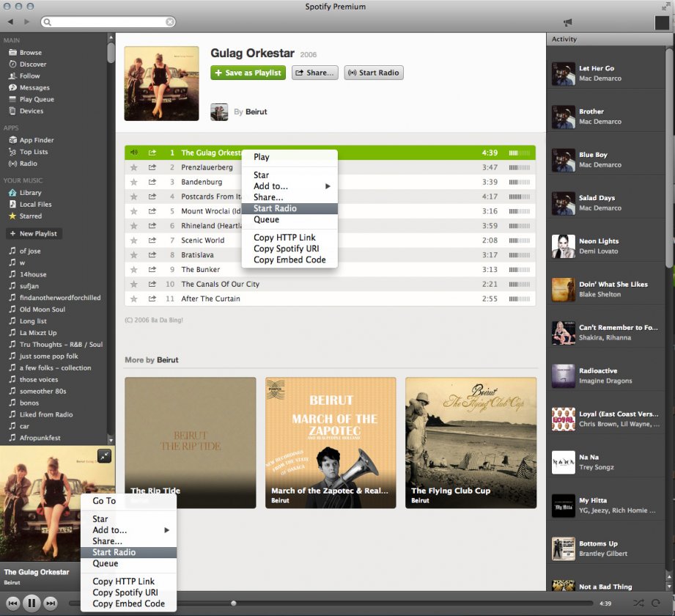Choose Start Radio in track context menu
675x616 pixels.
pos(289,208)
